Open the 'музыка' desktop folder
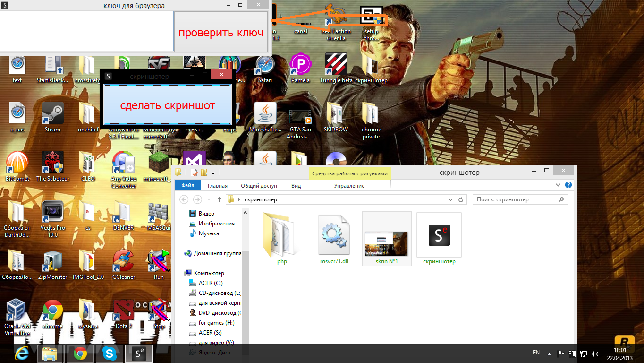This screenshot has height=363, width=644. (x=88, y=314)
